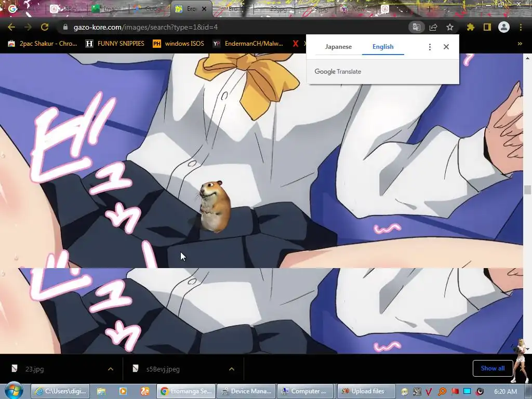Go back to the previous page
Viewport: 532px width, 399px height.
(11, 27)
